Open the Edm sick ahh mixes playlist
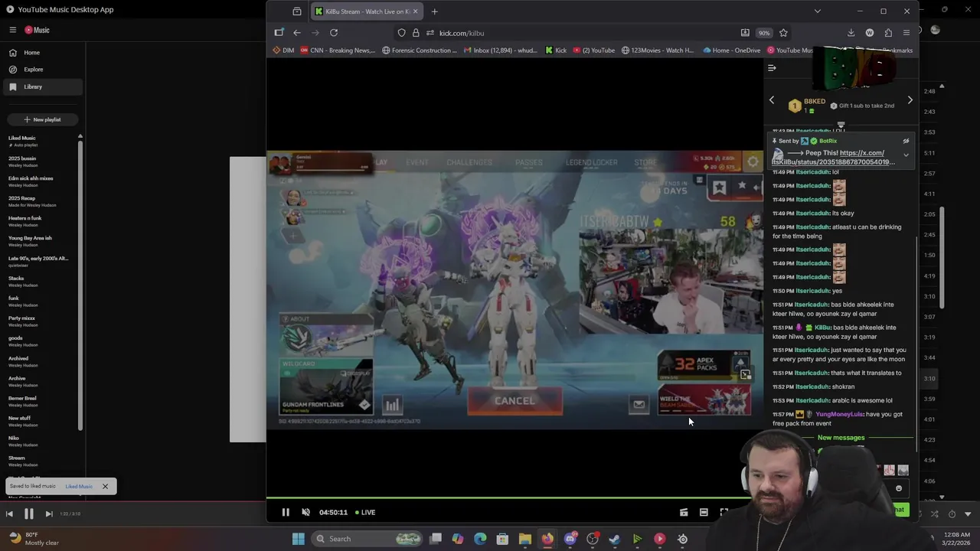The image size is (980, 551). point(38,181)
